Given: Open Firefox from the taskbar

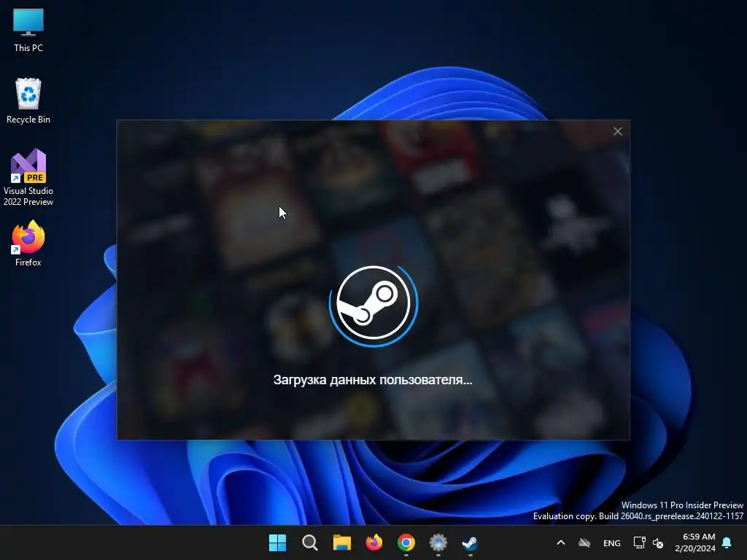Looking at the screenshot, I should click(374, 542).
